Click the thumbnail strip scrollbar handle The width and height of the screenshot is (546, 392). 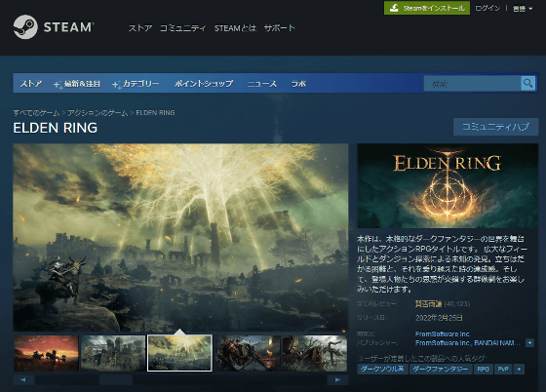(x=116, y=379)
